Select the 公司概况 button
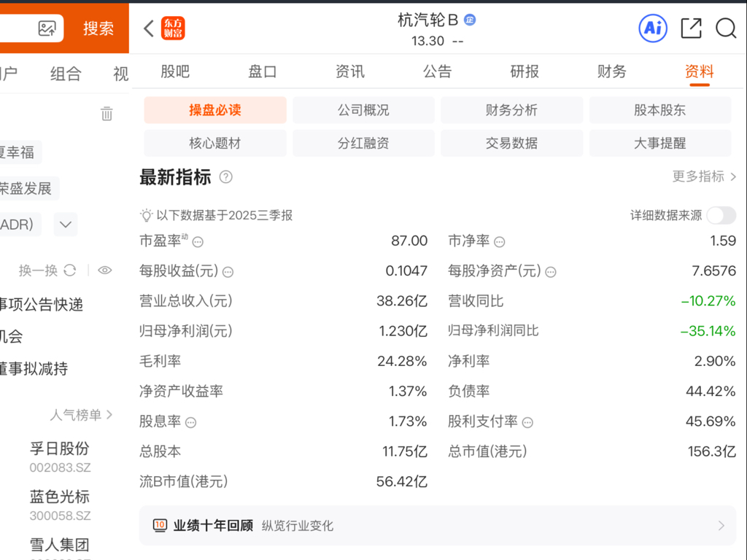This screenshot has width=747, height=560. [363, 110]
